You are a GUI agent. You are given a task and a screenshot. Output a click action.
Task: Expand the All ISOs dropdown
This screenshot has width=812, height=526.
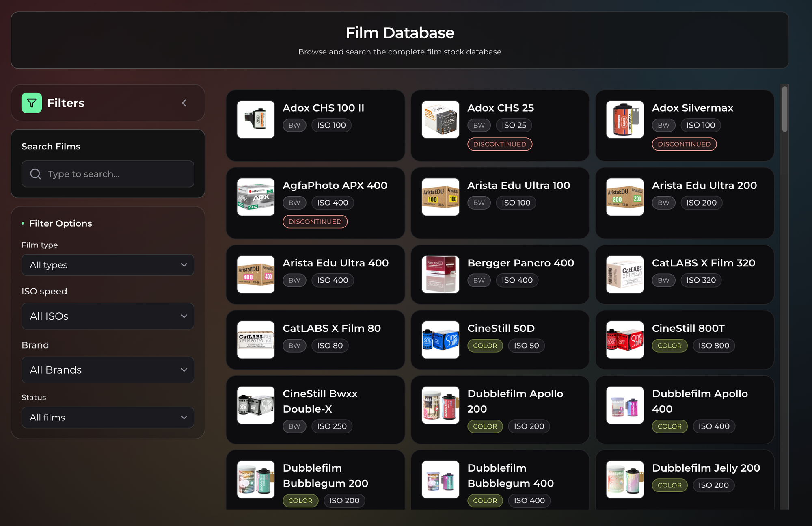click(x=108, y=316)
